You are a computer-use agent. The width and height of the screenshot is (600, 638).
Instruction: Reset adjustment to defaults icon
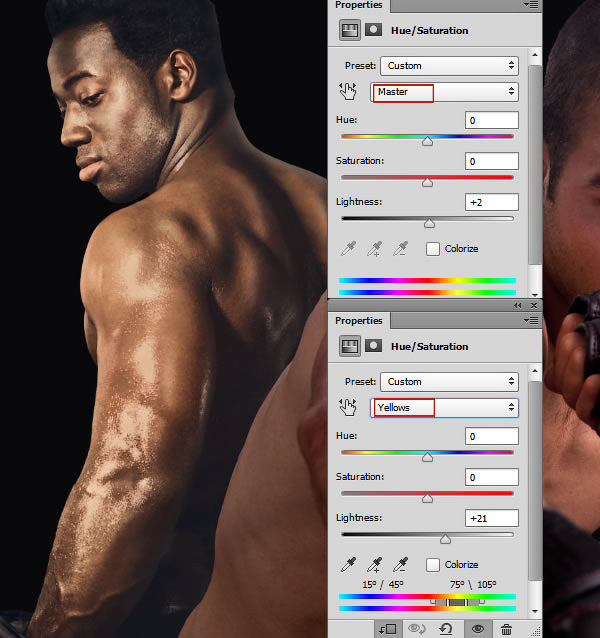click(x=446, y=629)
